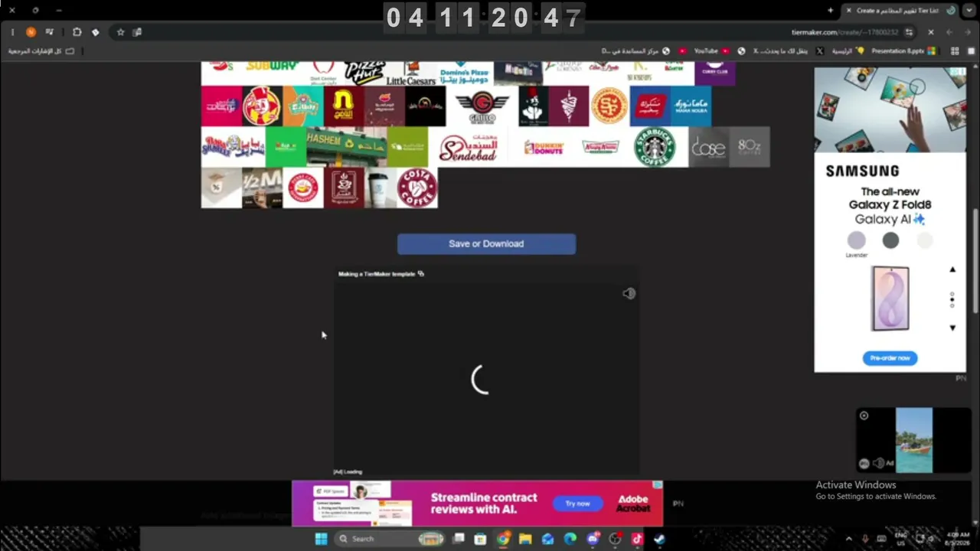The width and height of the screenshot is (980, 551).
Task: Click Pre-order now in Samsung ad
Action: [x=890, y=358]
